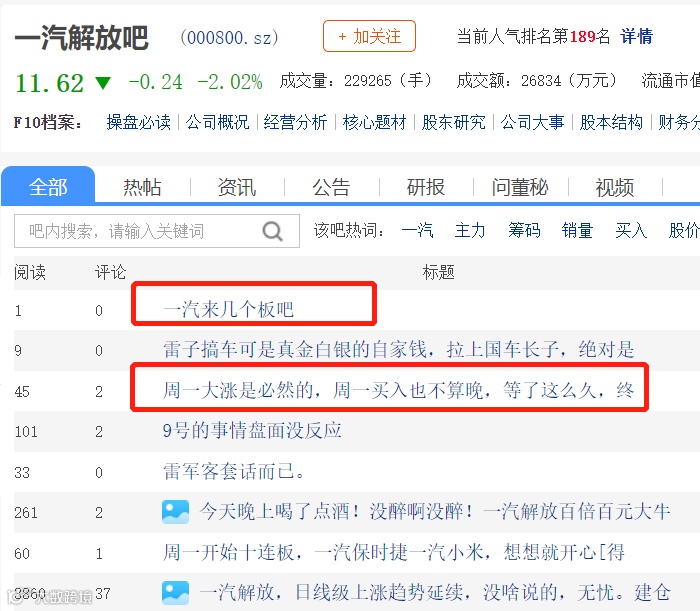
Task: Open 股本结构 F10 link
Action: (x=611, y=122)
